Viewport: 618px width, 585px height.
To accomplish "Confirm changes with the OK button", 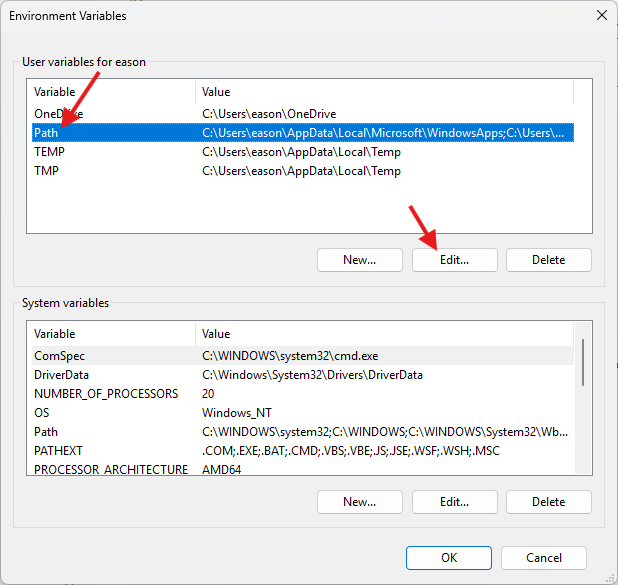I will tap(449, 557).
